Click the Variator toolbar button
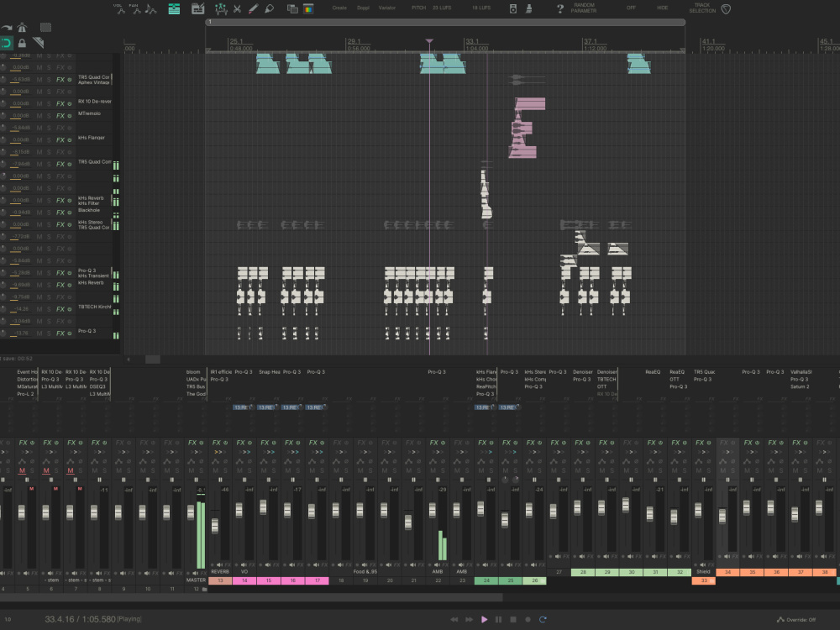This screenshot has width=840, height=630. tap(386, 8)
